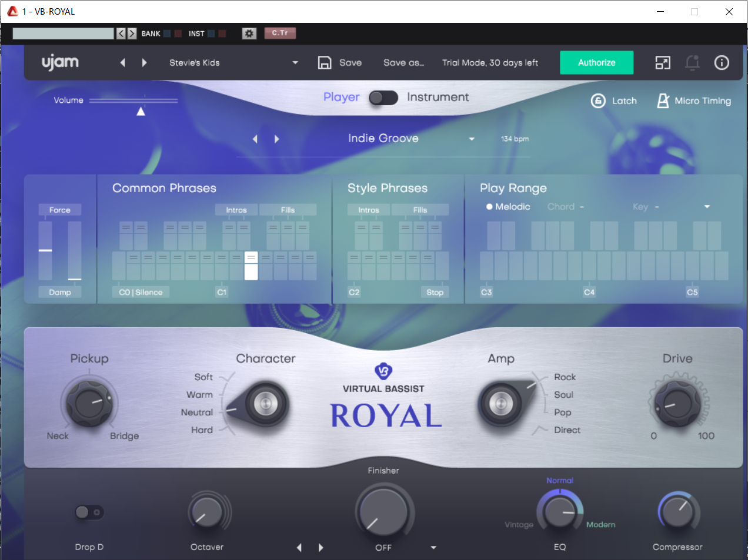Screen dimensions: 748x560
Task: Open the Finisher OFF dropdown arrow
Action: tap(433, 548)
